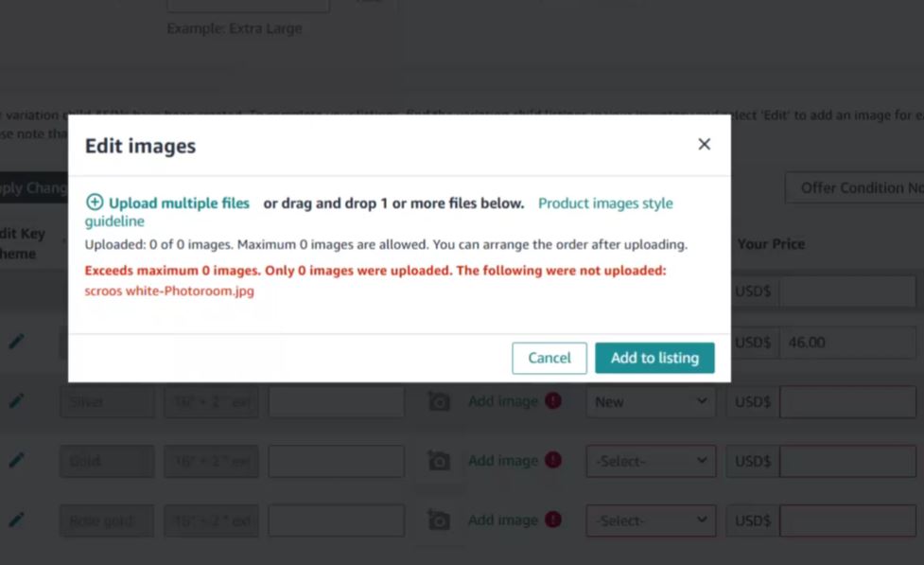This screenshot has height=565, width=924.
Task: Click the price field in Silver row
Action: 848,401
